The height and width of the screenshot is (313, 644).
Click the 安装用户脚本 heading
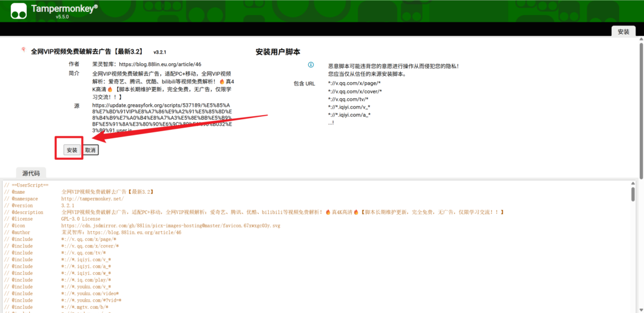(x=278, y=52)
